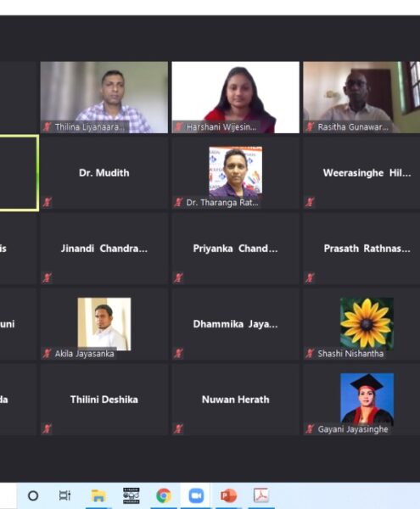Click muted mic icon on Dr. Mudith tile
This screenshot has width=420, height=509.
[47, 202]
